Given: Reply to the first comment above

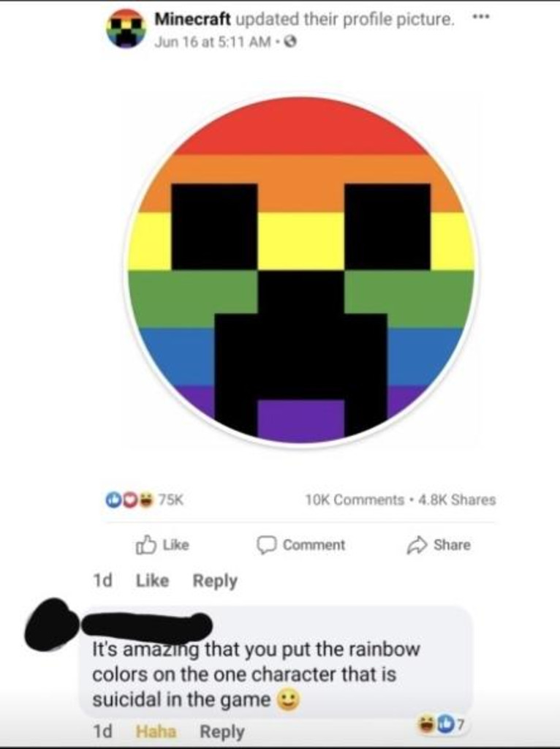Looking at the screenshot, I should click(215, 581).
